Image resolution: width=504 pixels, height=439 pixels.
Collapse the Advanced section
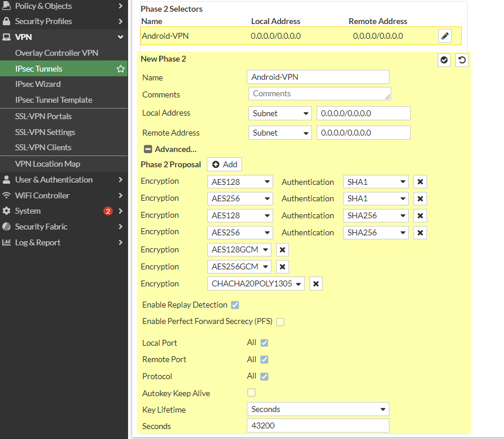point(148,149)
